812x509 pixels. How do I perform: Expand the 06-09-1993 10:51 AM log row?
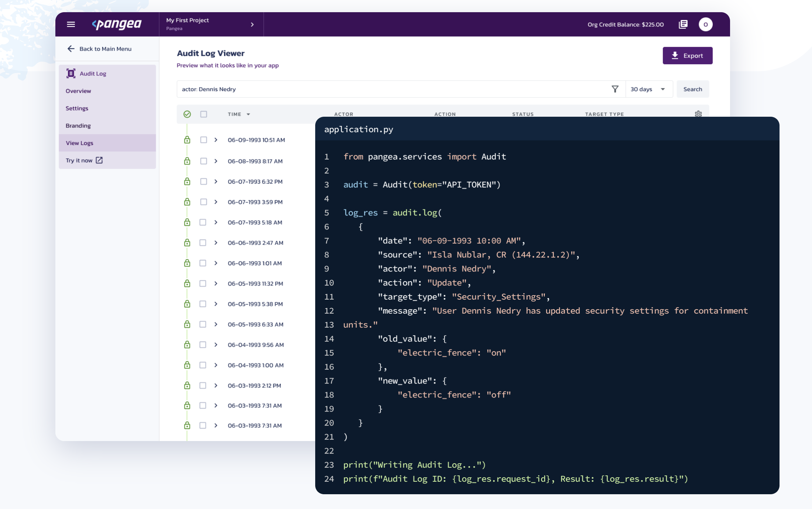click(x=216, y=140)
